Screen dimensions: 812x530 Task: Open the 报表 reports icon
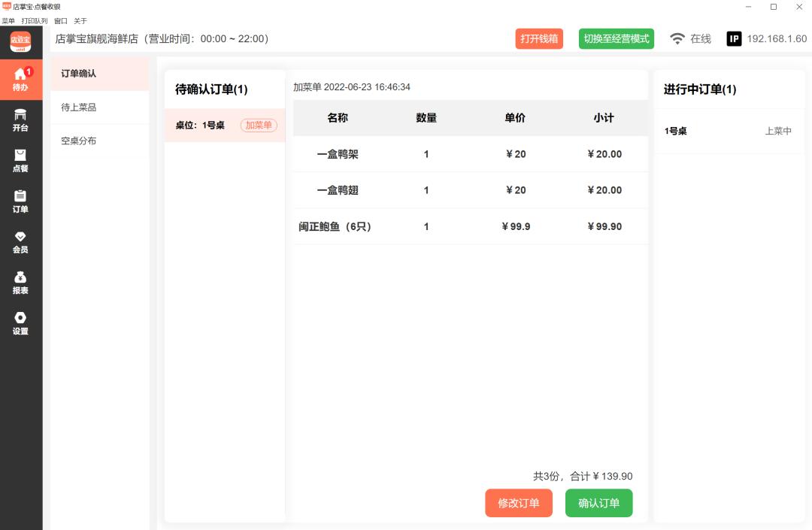(x=20, y=282)
